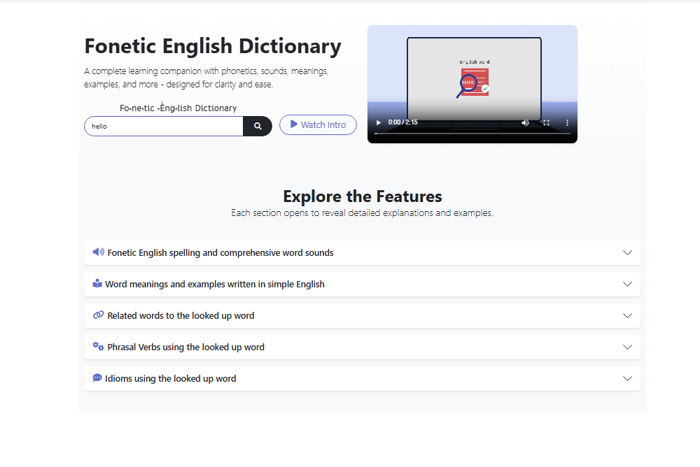This screenshot has height=467, width=700.
Task: Open 'Related words to the looked up word'
Action: click(362, 316)
